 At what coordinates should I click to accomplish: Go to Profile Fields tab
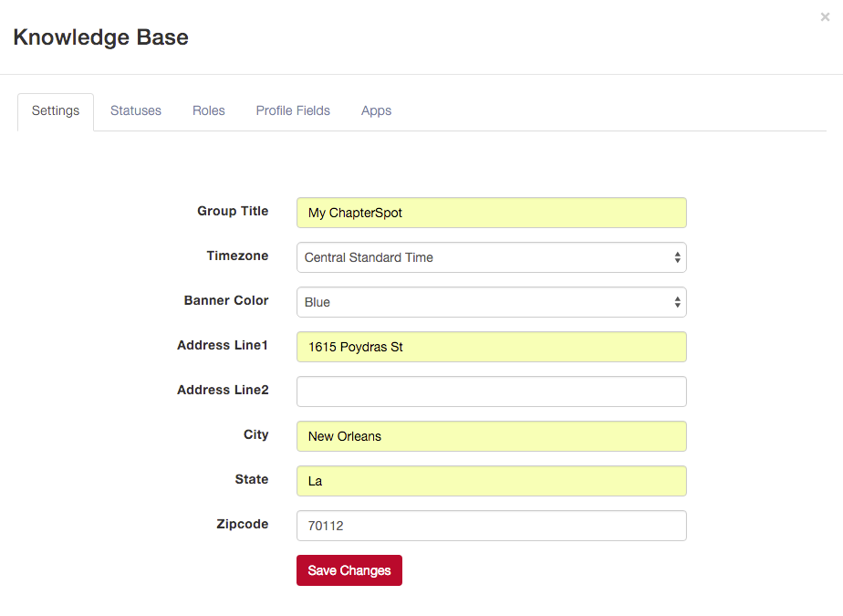293,110
